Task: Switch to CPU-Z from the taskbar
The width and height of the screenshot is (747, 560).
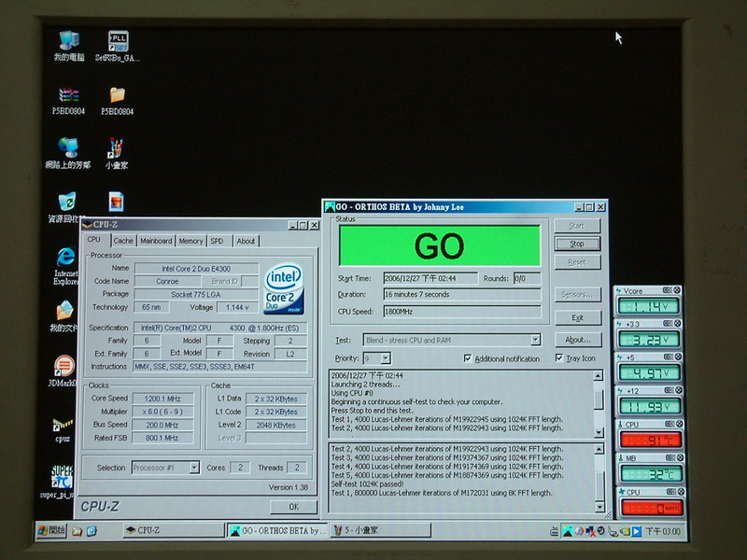Action: [x=174, y=530]
